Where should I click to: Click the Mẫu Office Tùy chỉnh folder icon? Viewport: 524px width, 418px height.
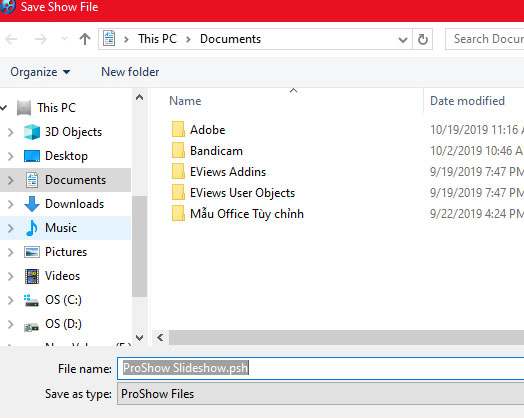[178, 213]
